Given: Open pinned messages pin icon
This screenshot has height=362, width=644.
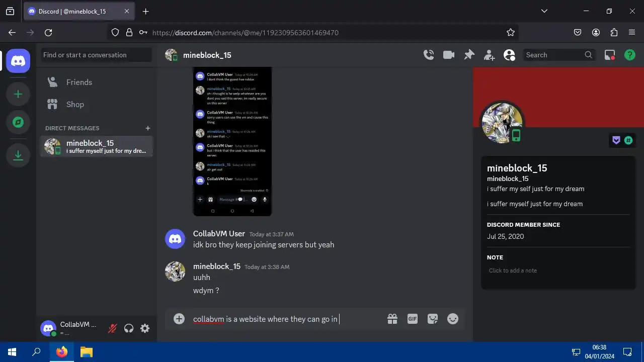Looking at the screenshot, I should 469,55.
